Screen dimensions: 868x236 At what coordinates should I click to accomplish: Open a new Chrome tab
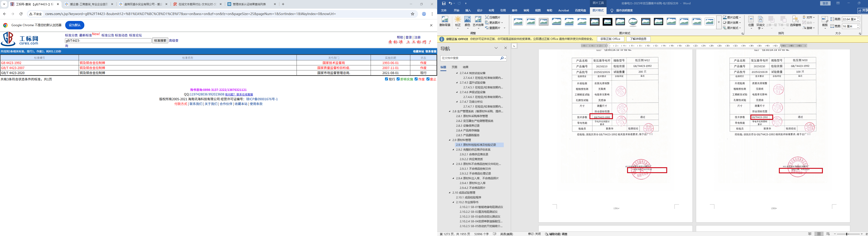(283, 4)
